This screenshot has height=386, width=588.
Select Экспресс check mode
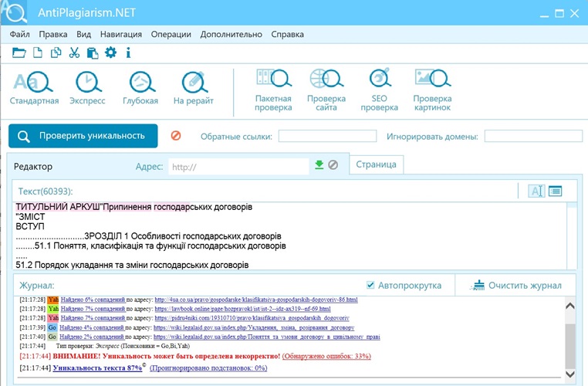click(x=87, y=88)
